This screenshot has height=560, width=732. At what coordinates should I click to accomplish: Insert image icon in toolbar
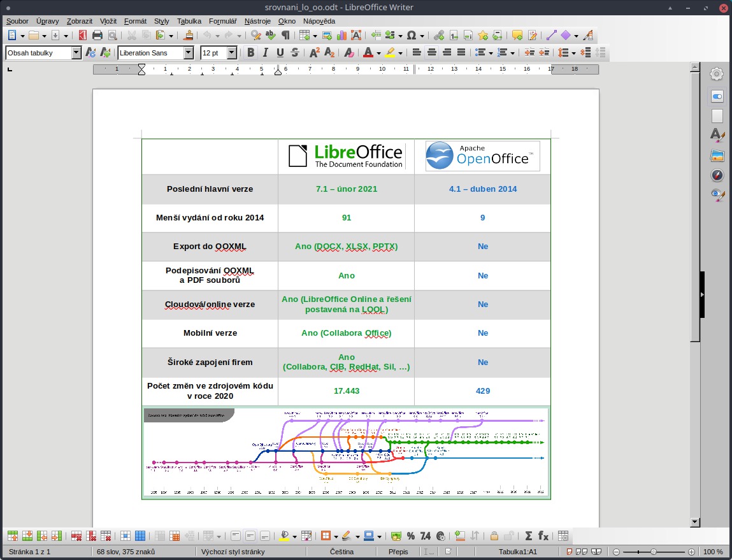coord(327,35)
